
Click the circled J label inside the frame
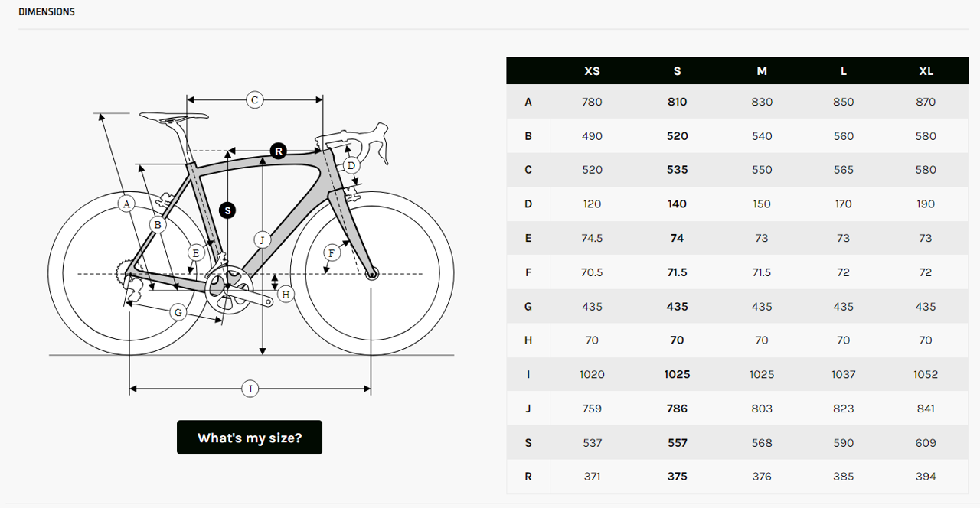click(x=262, y=239)
